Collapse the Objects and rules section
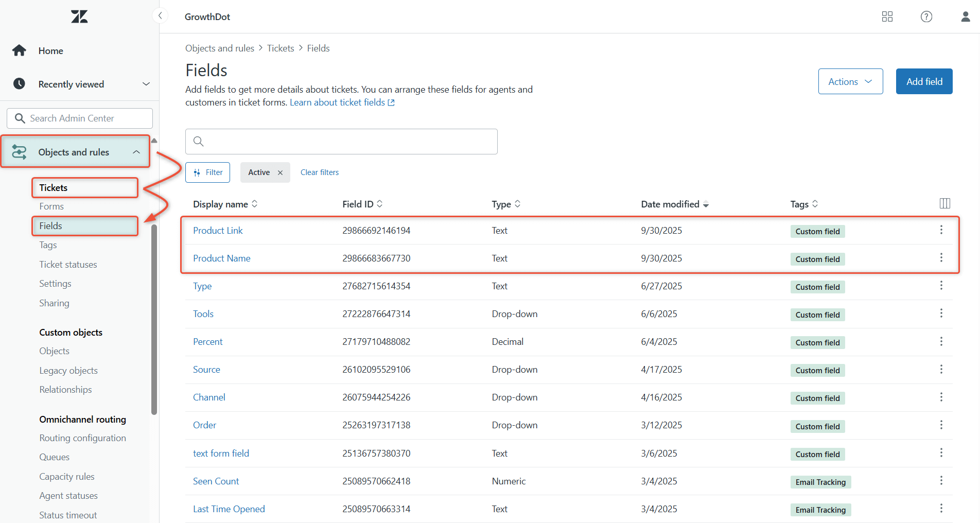 (x=136, y=152)
